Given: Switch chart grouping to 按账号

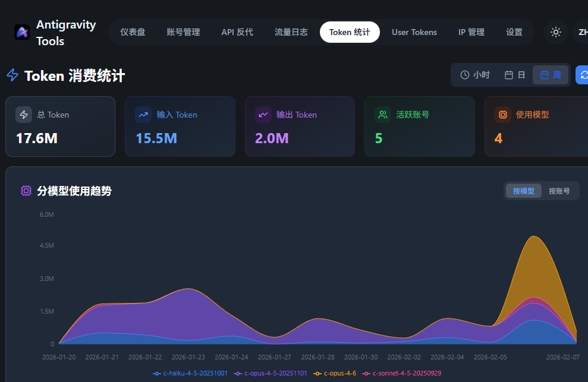Looking at the screenshot, I should [x=559, y=191].
